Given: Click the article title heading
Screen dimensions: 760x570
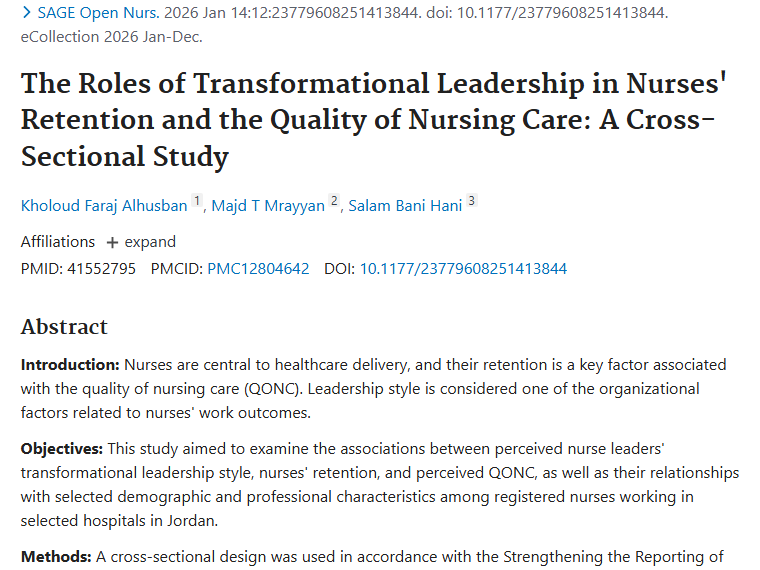Looking at the screenshot, I should [x=372, y=119].
